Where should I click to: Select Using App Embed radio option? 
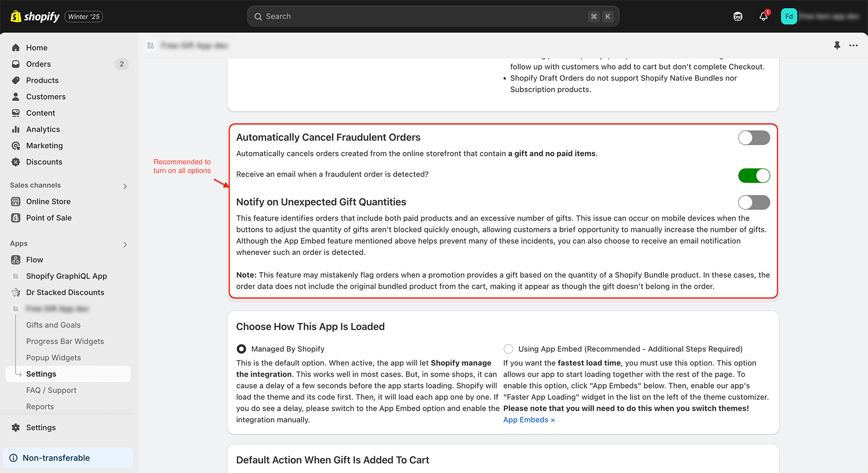pyautogui.click(x=508, y=349)
